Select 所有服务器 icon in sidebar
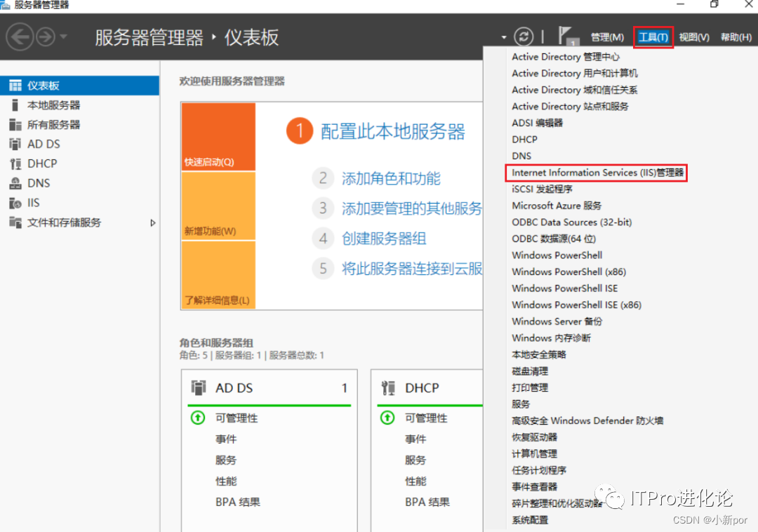Viewport: 758px width, 532px height. [x=15, y=125]
